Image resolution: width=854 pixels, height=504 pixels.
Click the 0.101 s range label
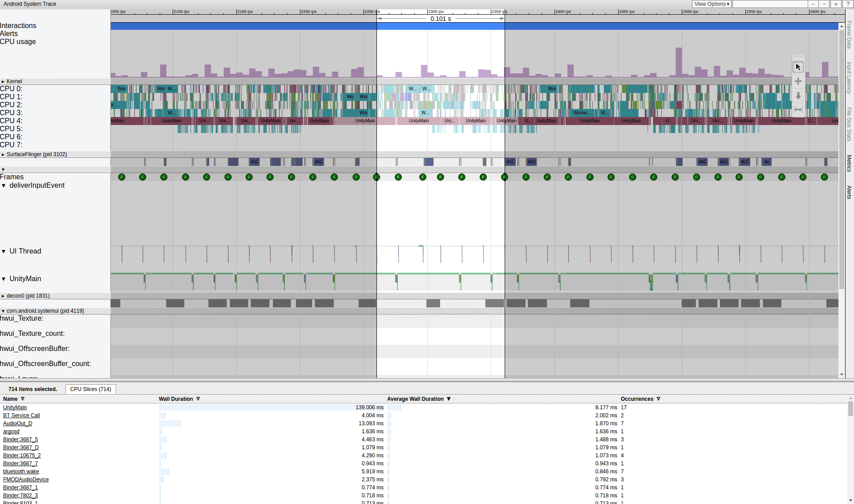441,19
